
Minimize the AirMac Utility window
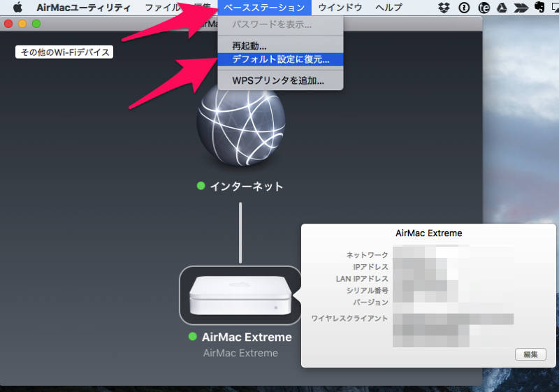tap(22, 24)
